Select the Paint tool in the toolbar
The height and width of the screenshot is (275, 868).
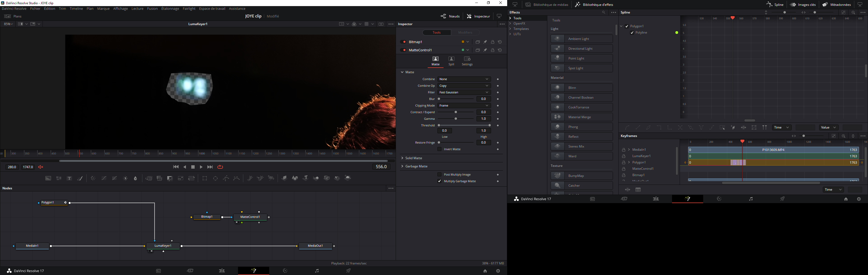point(80,178)
